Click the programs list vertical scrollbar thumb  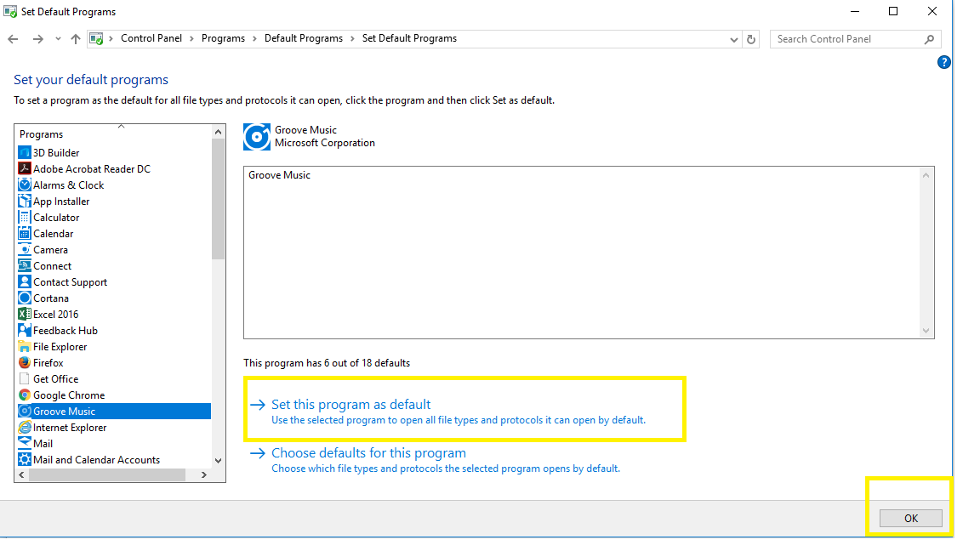[x=218, y=199]
